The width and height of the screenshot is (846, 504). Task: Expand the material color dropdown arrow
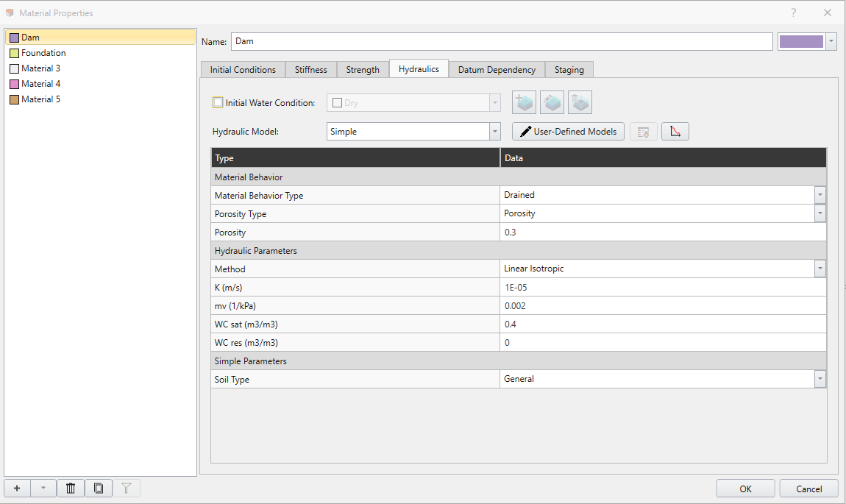pos(831,41)
